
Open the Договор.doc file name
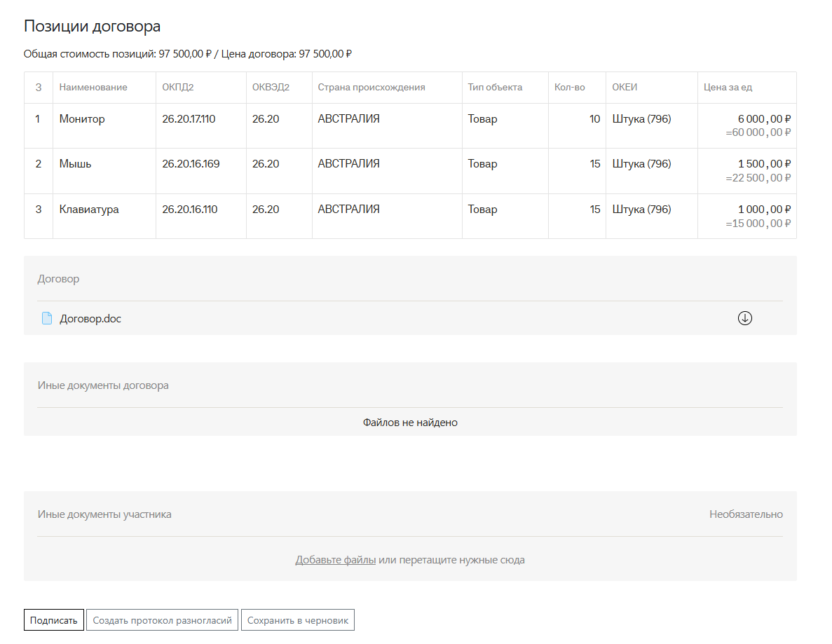(x=90, y=318)
